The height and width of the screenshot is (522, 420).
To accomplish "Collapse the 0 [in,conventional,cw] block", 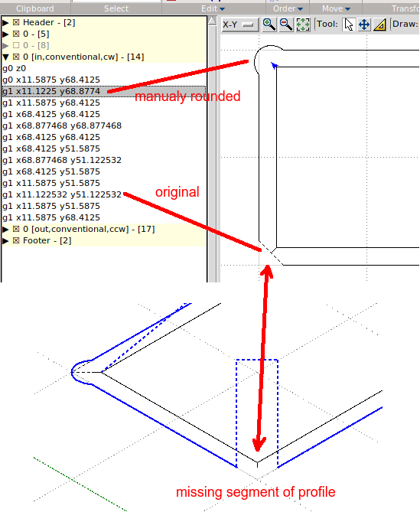I will (5, 57).
